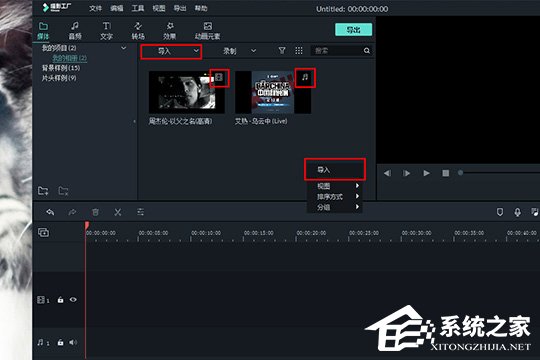The height and width of the screenshot is (360, 540).
Task: Collapse the 我的项目 folder chevron
Action: tap(123, 48)
